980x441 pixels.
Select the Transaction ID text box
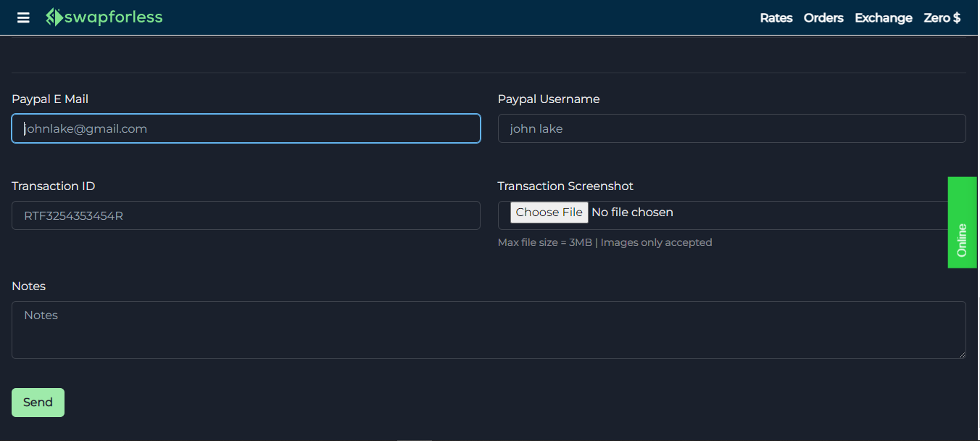point(246,215)
